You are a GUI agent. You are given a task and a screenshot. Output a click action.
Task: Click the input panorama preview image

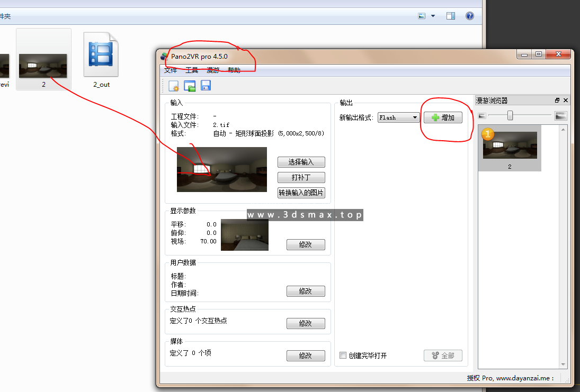(x=222, y=170)
